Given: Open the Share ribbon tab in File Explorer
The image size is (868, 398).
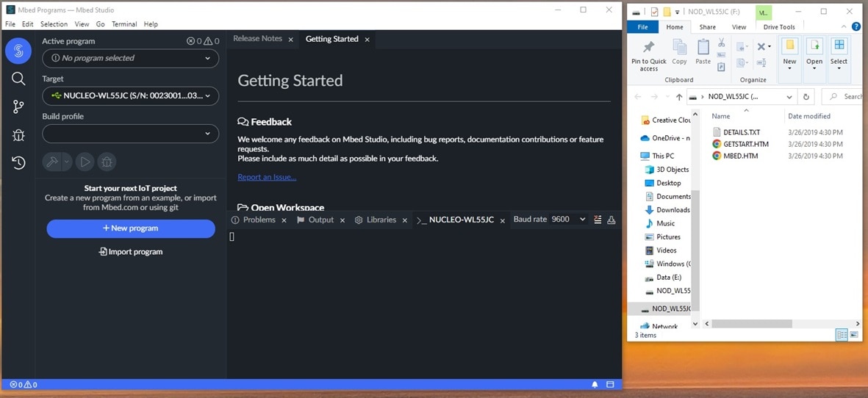Looking at the screenshot, I should pos(707,27).
